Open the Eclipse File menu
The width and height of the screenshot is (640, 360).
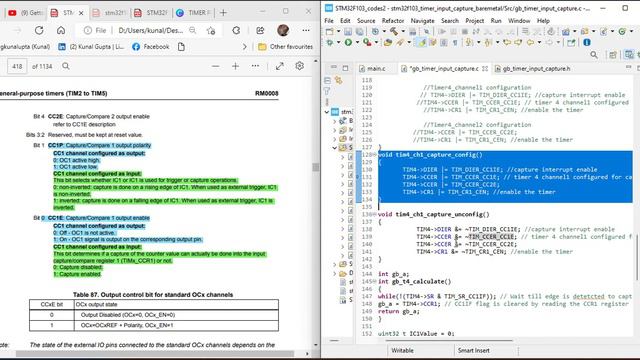tap(329, 20)
